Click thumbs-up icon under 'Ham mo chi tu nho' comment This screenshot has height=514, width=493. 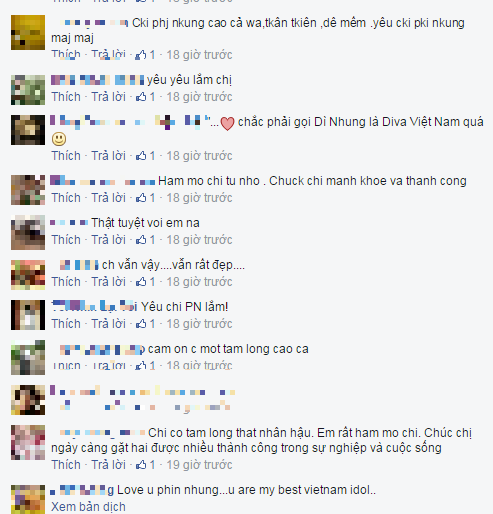coord(141,198)
